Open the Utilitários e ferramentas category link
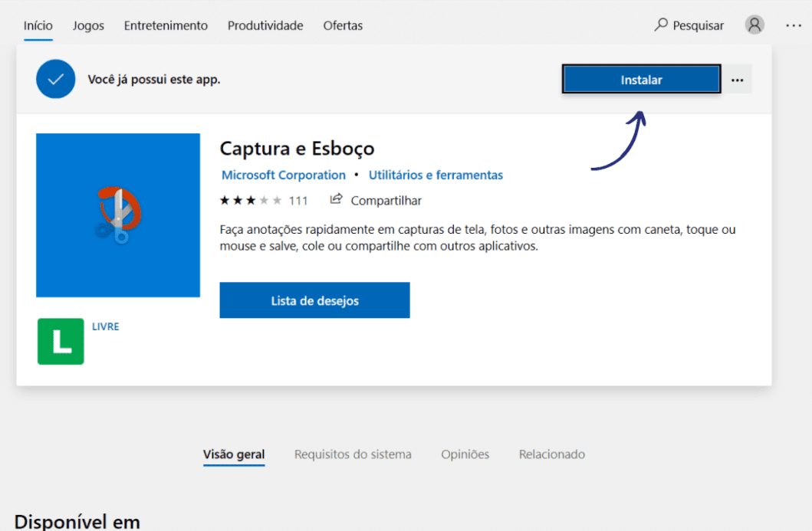This screenshot has height=531, width=812. click(x=436, y=175)
